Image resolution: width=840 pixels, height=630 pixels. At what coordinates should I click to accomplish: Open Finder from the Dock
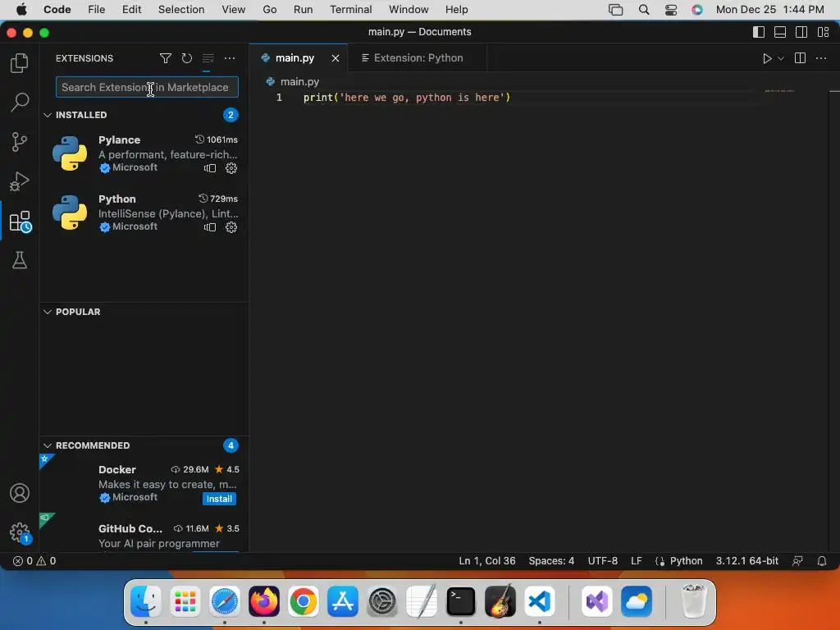click(146, 601)
